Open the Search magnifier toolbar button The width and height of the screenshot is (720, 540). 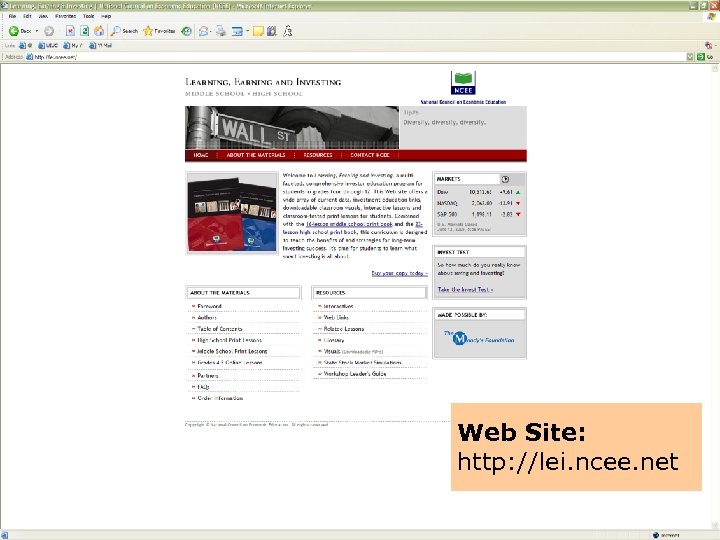coord(124,31)
